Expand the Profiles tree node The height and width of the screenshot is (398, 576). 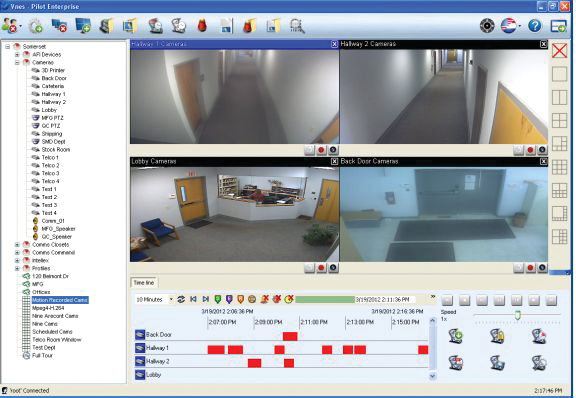(17, 268)
